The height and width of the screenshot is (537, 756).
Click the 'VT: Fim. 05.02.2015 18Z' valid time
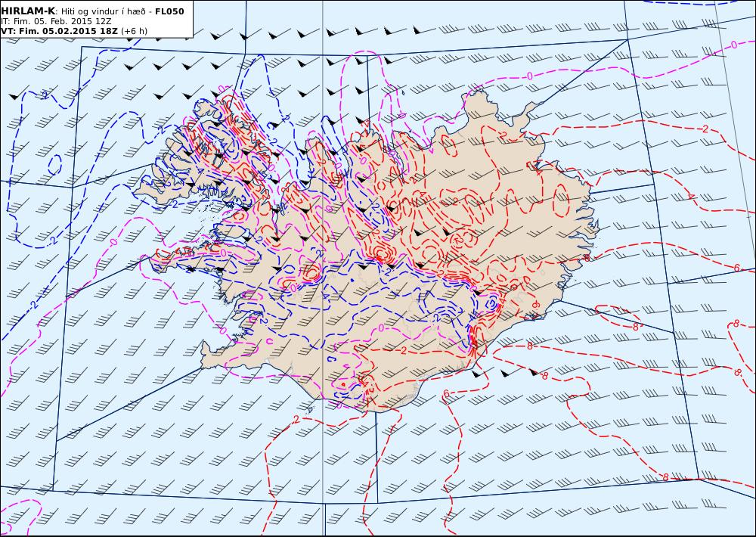59,31
